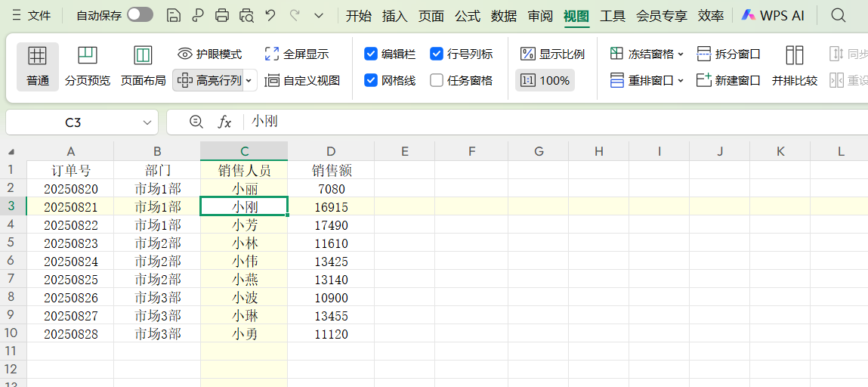Toggle the 自动保存 switch
The height and width of the screenshot is (387, 868).
pyautogui.click(x=140, y=16)
